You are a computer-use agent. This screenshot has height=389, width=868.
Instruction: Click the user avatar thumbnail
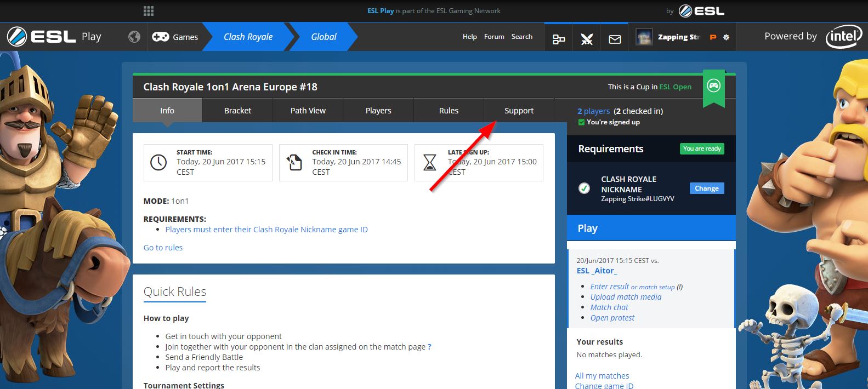[x=644, y=37]
